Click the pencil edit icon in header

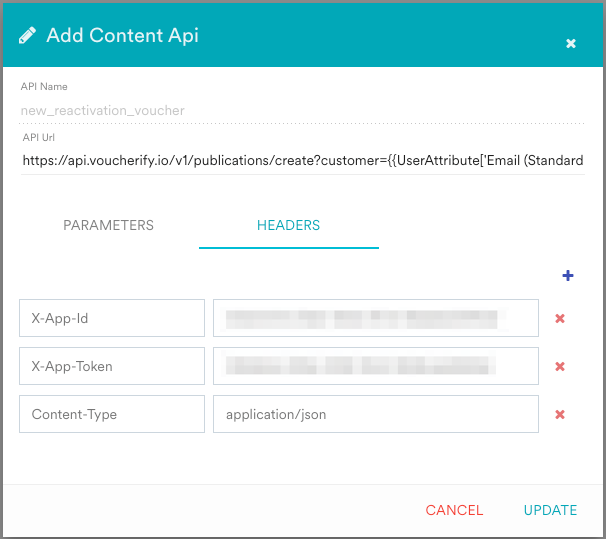(27, 36)
